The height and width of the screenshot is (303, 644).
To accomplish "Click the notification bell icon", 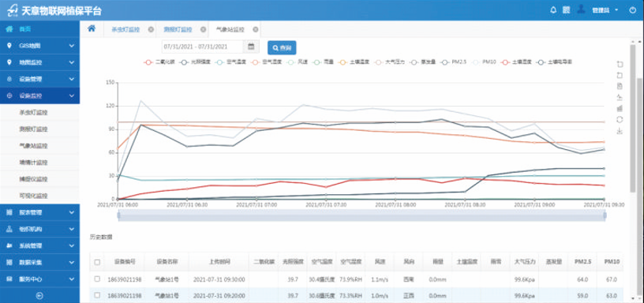I will [553, 9].
